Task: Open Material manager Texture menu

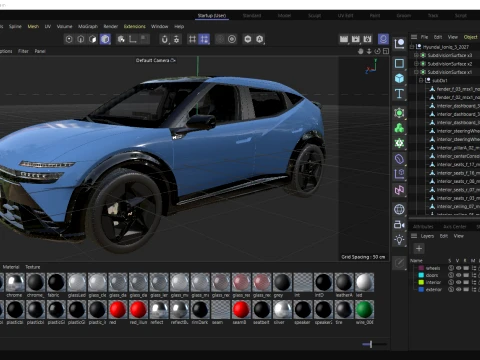Action: 33,267
